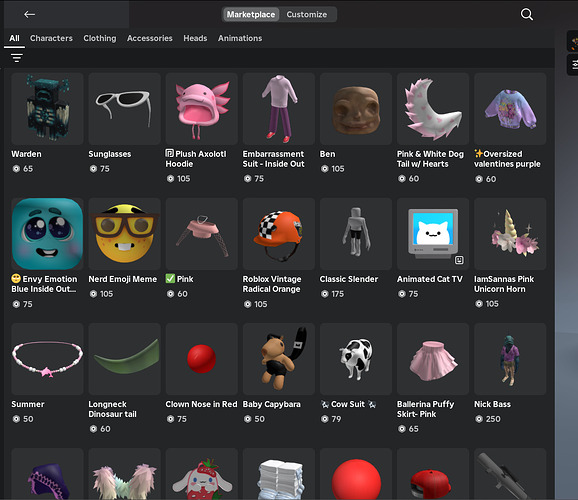Select the Characters tab
The image size is (578, 500).
[51, 38]
